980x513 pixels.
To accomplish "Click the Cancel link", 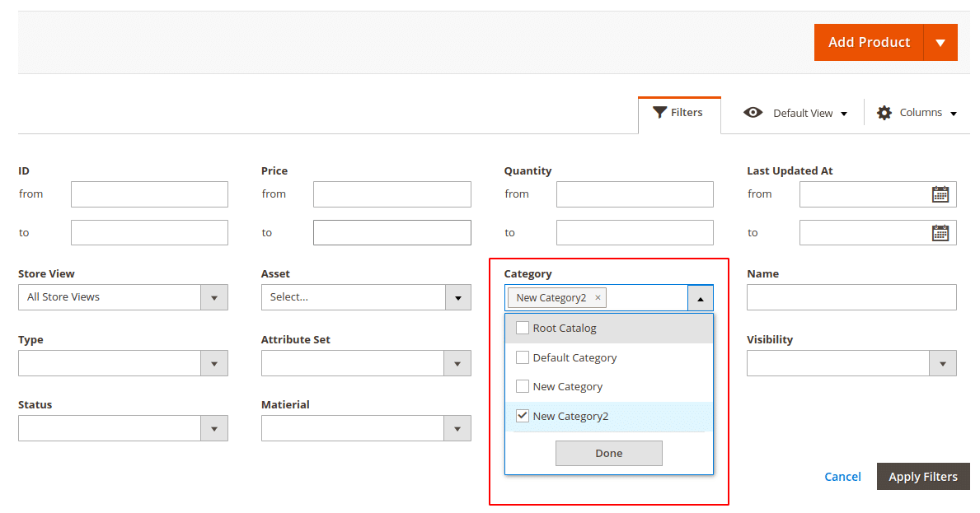I will pos(842,477).
